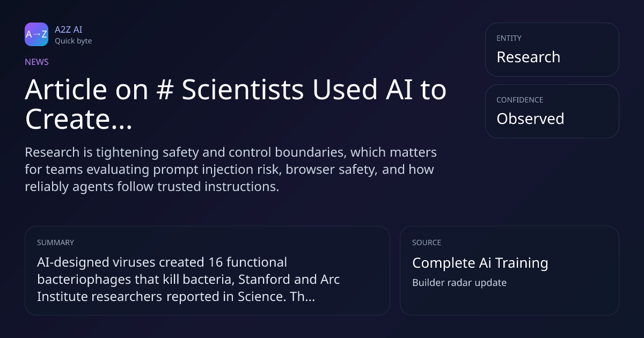Click the CONFIDENCE label text
The image size is (644, 338).
click(519, 100)
